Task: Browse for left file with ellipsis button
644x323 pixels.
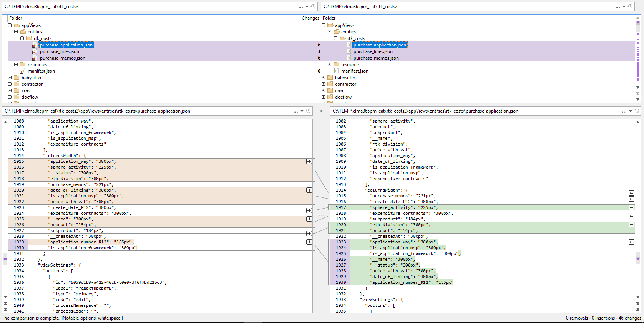Action: [x=295, y=111]
